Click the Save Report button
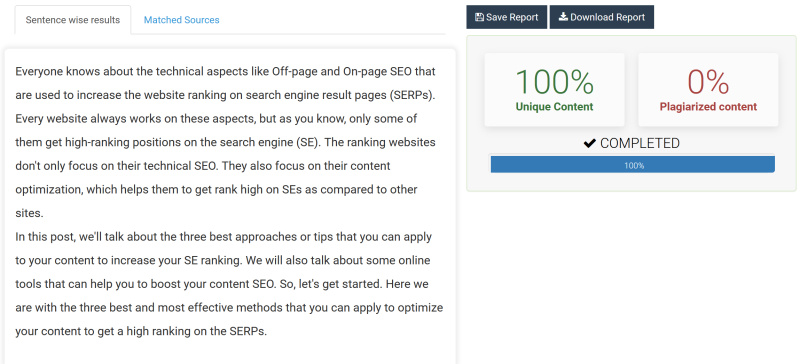The width and height of the screenshot is (800, 364). point(507,17)
